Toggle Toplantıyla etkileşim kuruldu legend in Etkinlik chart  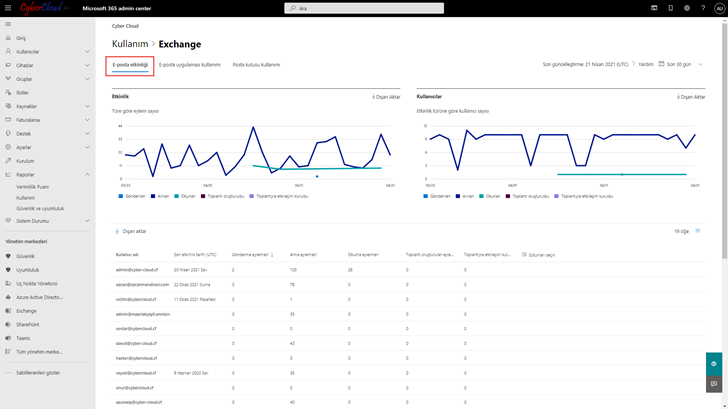click(279, 196)
